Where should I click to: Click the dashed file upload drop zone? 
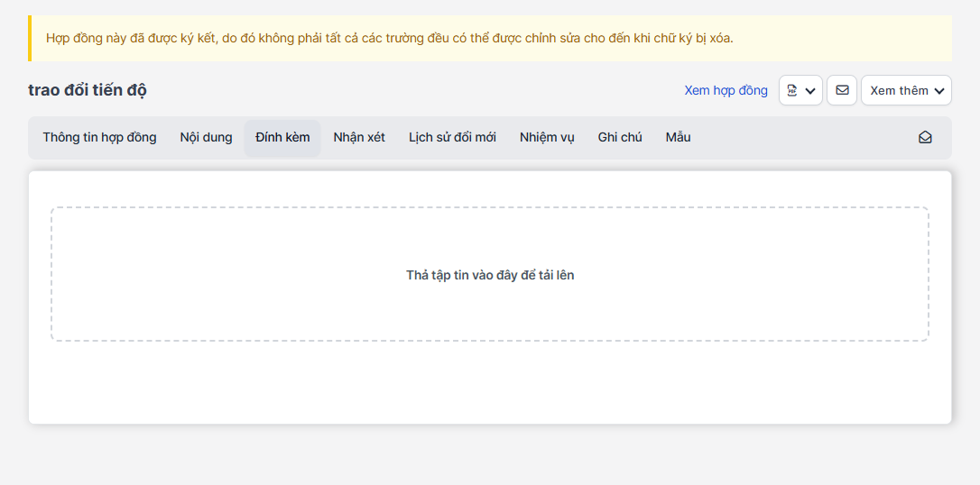coord(489,274)
